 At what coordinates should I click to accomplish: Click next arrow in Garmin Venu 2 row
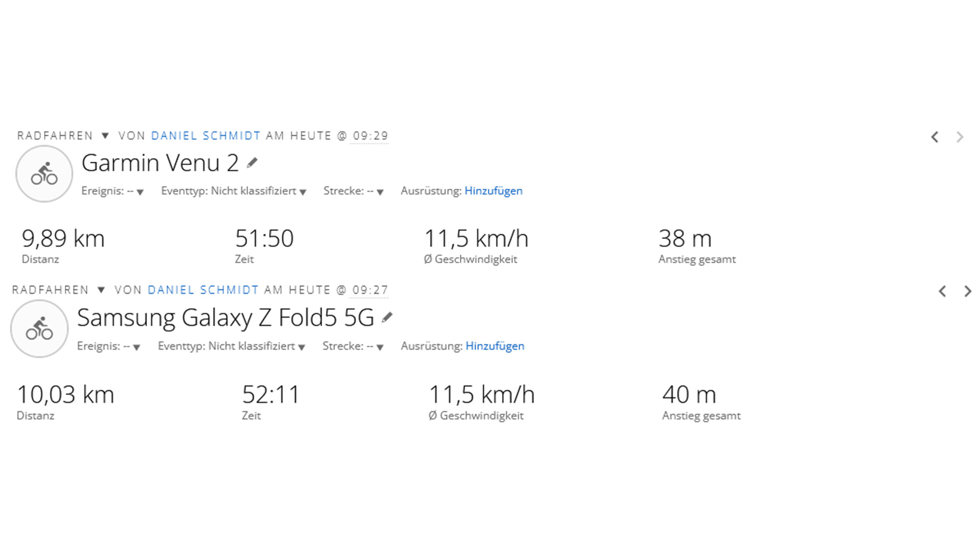(960, 137)
